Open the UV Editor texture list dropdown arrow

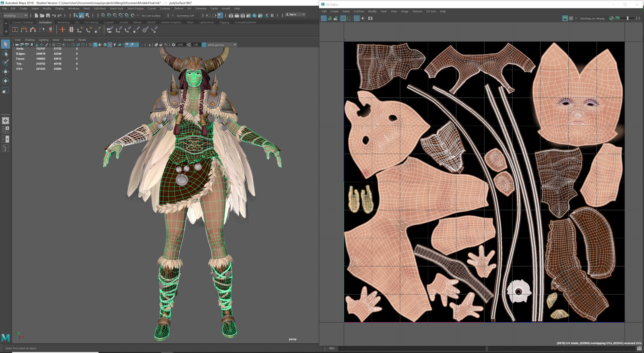[576, 18]
